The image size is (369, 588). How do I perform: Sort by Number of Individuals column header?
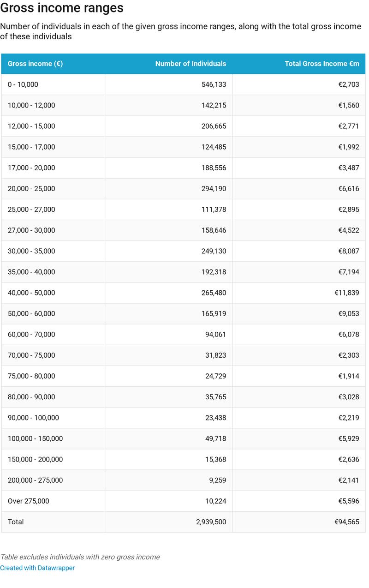click(x=190, y=64)
